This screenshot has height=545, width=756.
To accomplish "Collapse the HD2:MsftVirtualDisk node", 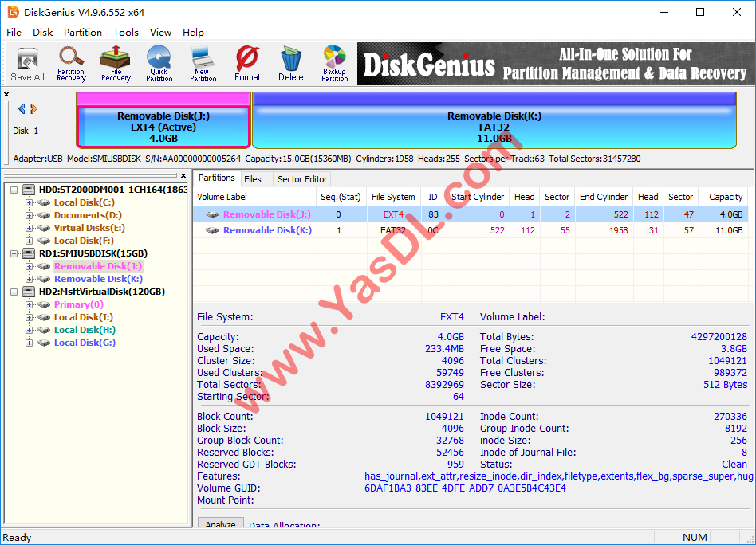I will click(14, 292).
